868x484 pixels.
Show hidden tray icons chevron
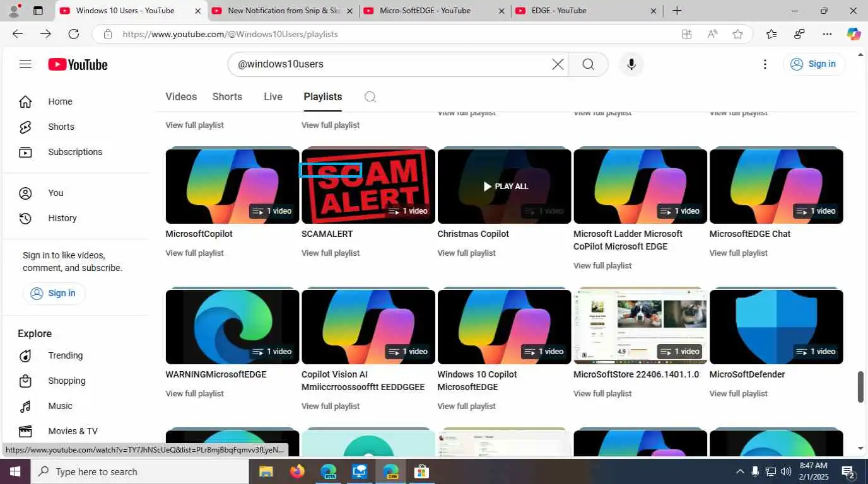tap(740, 471)
